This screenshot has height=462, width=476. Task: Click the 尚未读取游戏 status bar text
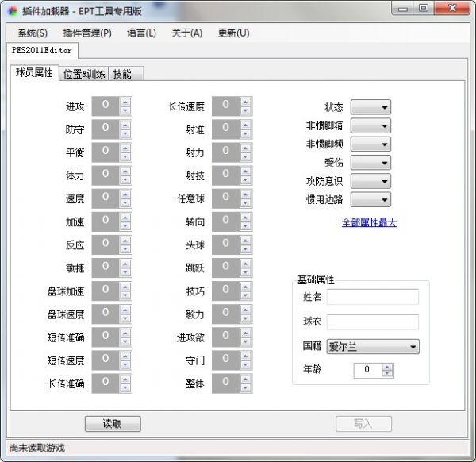click(37, 448)
